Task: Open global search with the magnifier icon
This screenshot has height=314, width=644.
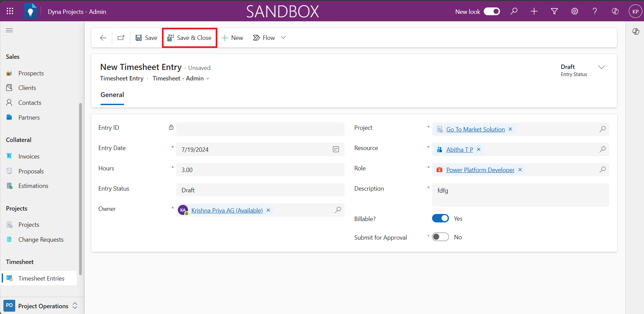Action: coord(514,11)
